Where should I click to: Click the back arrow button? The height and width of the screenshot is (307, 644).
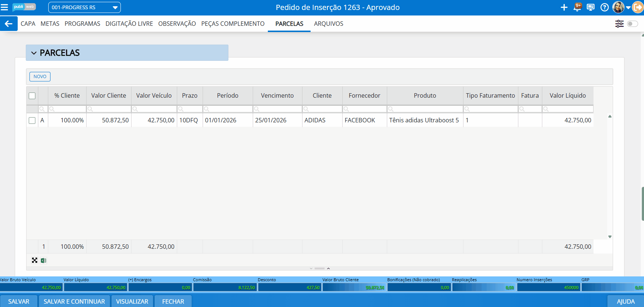coord(8,24)
